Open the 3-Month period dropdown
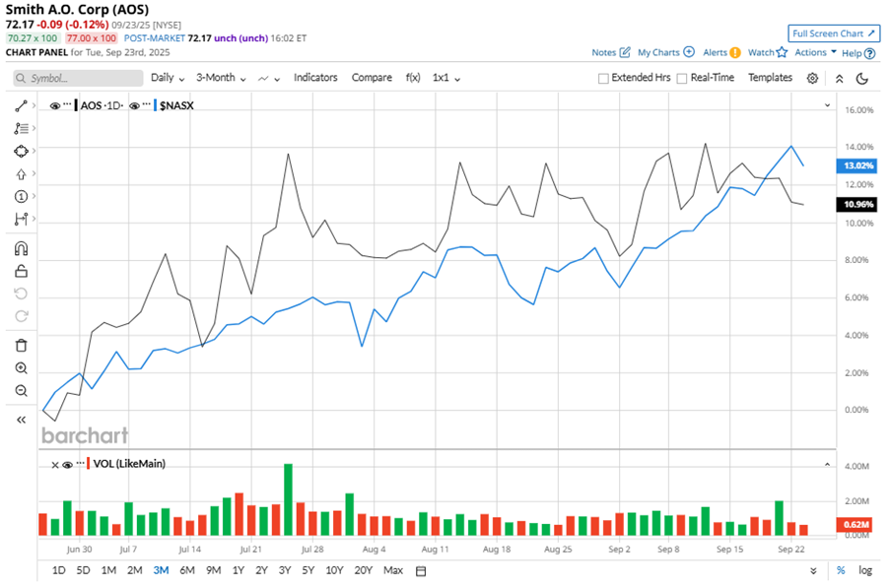The image size is (890, 588). point(221,78)
